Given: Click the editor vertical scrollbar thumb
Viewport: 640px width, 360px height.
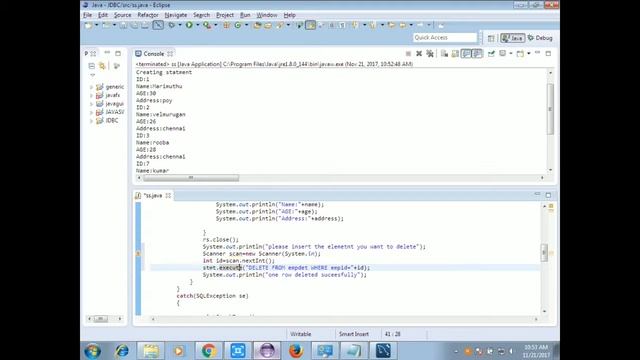Looking at the screenshot, I should [544, 252].
